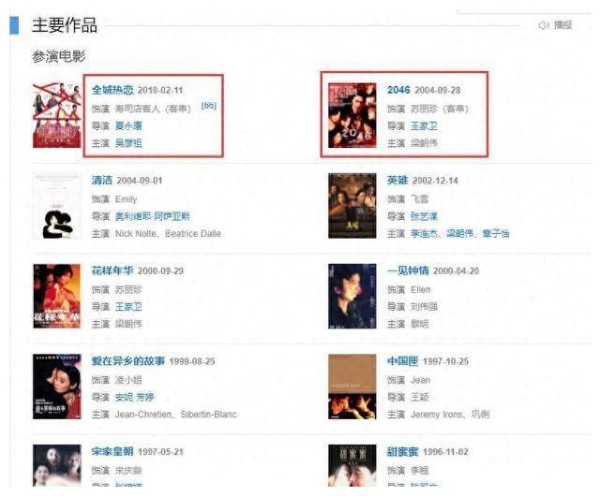Open the 2046 title link
Viewport: 600px width, 496px height.
398,90
